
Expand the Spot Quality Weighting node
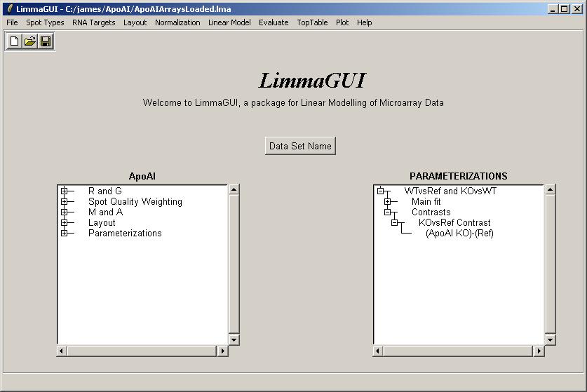coord(65,201)
